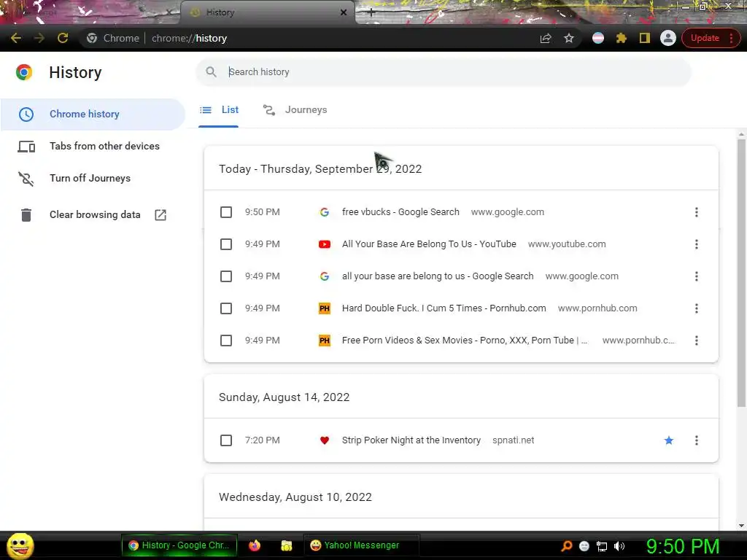The image size is (747, 560).
Task: Turn off Journeys in the sidebar
Action: pyautogui.click(x=90, y=178)
